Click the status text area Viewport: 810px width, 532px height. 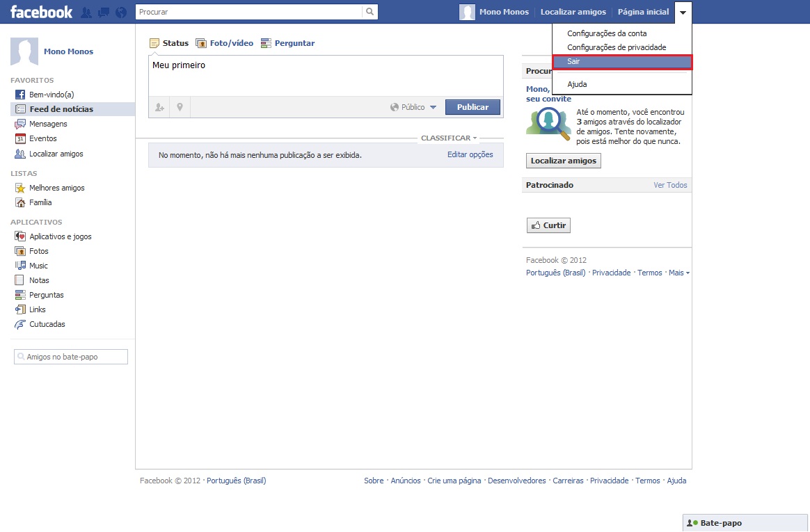(x=326, y=75)
